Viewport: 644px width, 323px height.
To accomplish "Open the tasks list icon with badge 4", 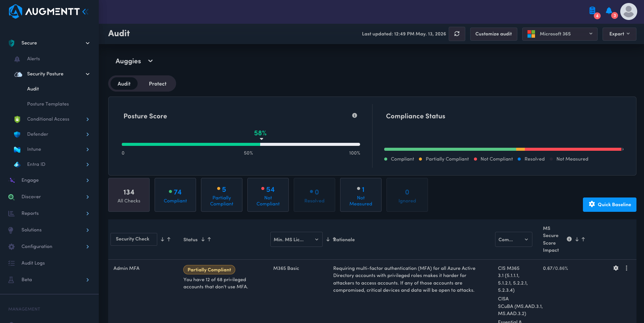I will (593, 11).
